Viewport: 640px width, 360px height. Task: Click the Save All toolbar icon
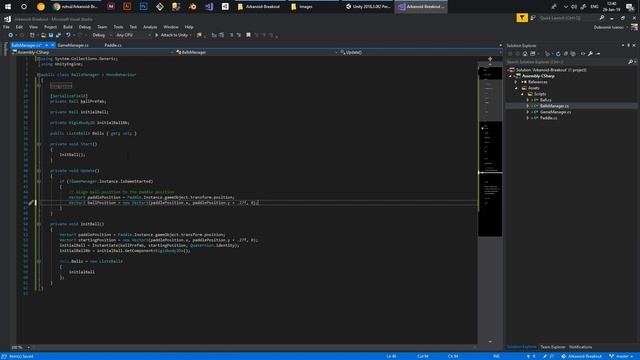58,35
